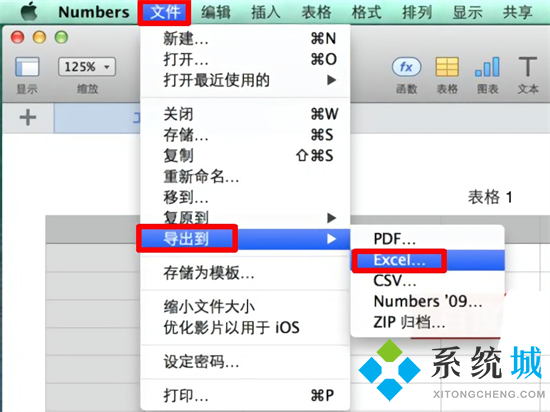Choose 优化影片以用于 iOS item
Viewport: 550px width, 412px height.
click(245, 327)
